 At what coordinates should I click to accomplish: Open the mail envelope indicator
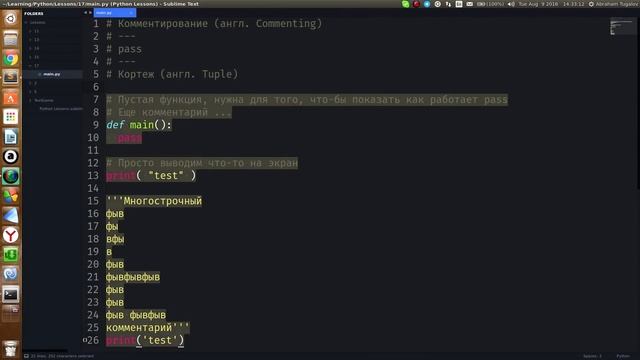470,4
